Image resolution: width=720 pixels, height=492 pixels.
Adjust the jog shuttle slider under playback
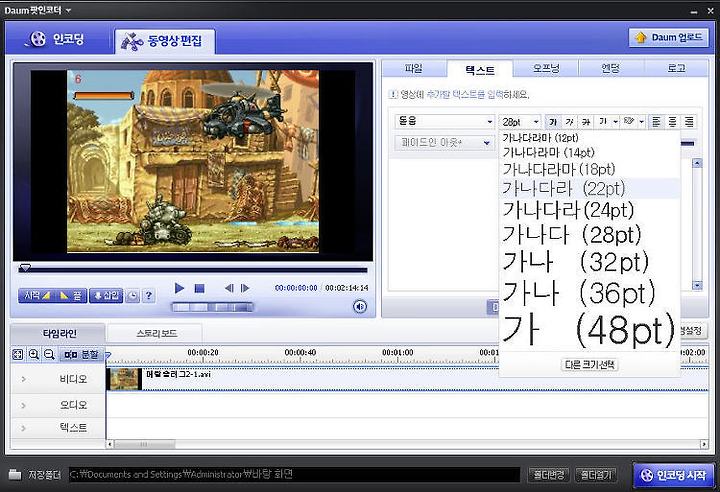point(212,307)
